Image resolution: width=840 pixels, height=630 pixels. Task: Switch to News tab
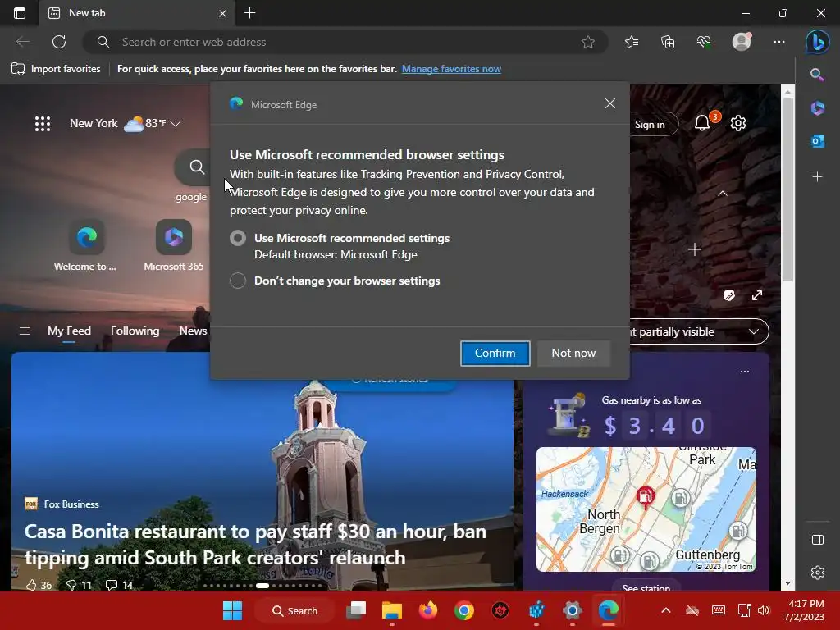point(193,331)
